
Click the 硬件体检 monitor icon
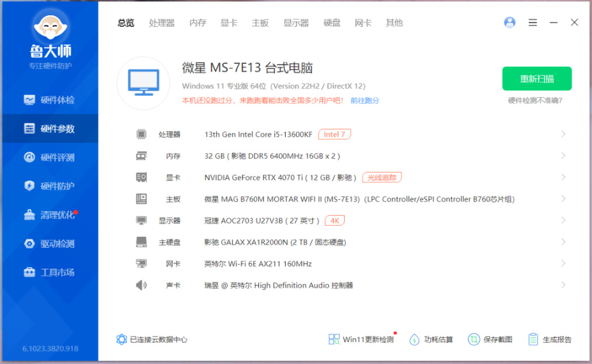(x=29, y=100)
